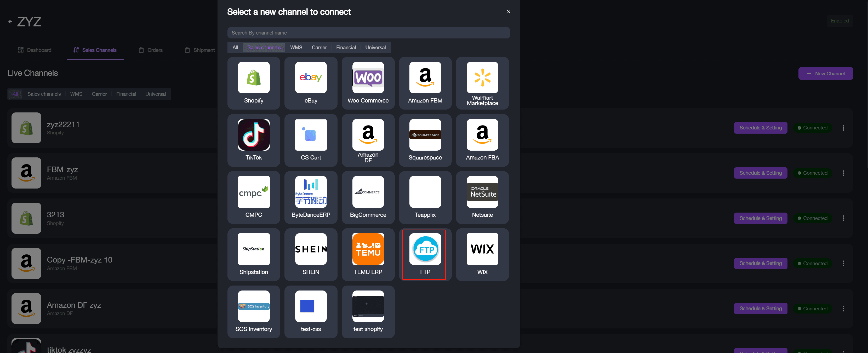Image resolution: width=868 pixels, height=353 pixels.
Task: Switch to the Financial filter tab
Action: (346, 48)
